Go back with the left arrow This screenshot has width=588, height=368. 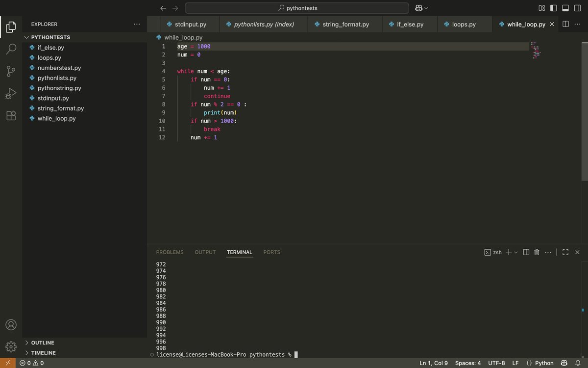pos(163,8)
